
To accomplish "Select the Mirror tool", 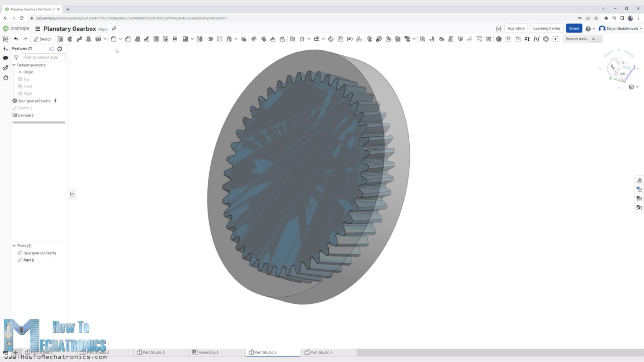I will tap(200, 39).
